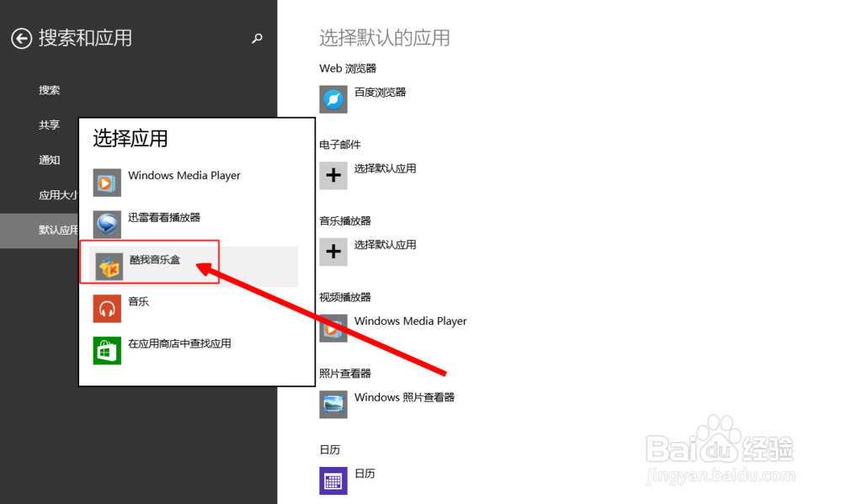Open the 应用大小 settings section
Screen dimensions: 842x504
click(58, 195)
